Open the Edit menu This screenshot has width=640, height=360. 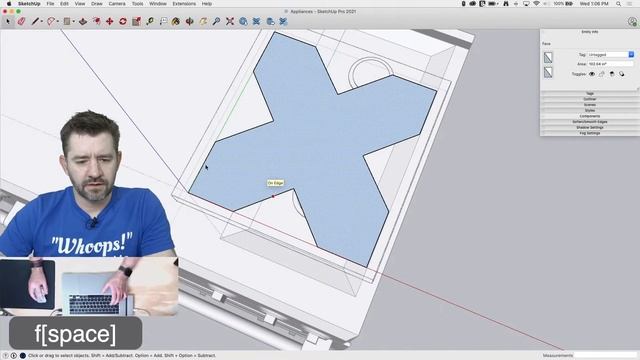point(64,4)
